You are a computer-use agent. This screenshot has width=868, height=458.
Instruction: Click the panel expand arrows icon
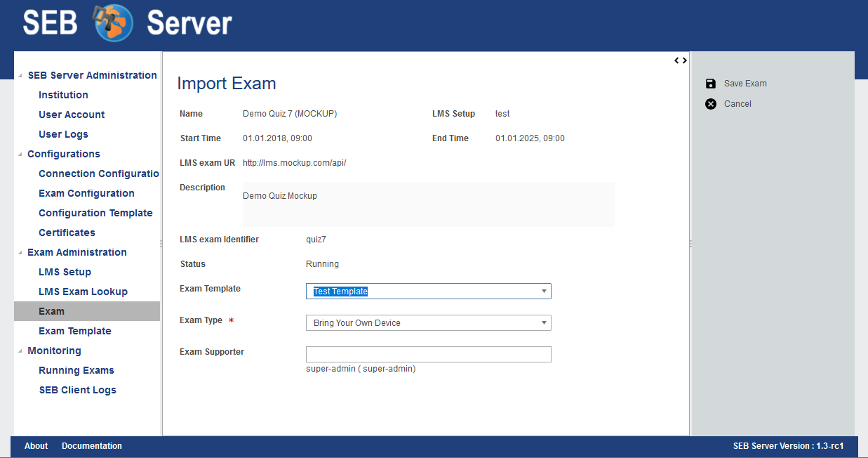tap(681, 60)
